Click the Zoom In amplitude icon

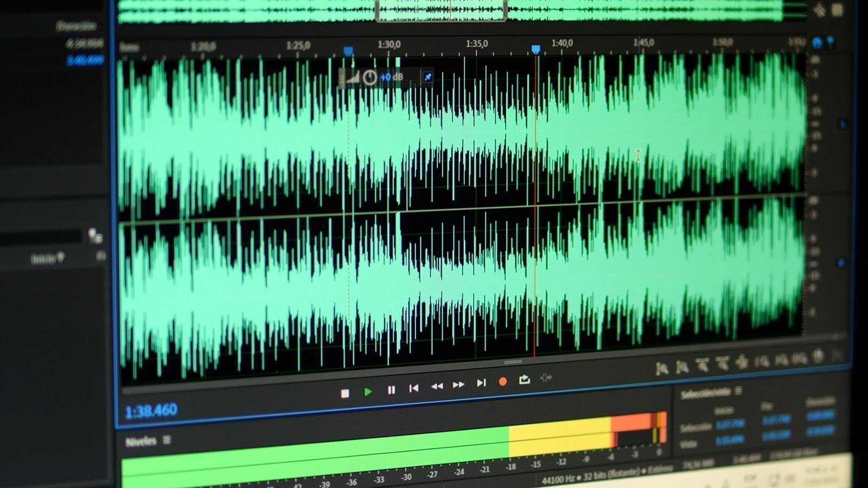pyautogui.click(x=661, y=369)
